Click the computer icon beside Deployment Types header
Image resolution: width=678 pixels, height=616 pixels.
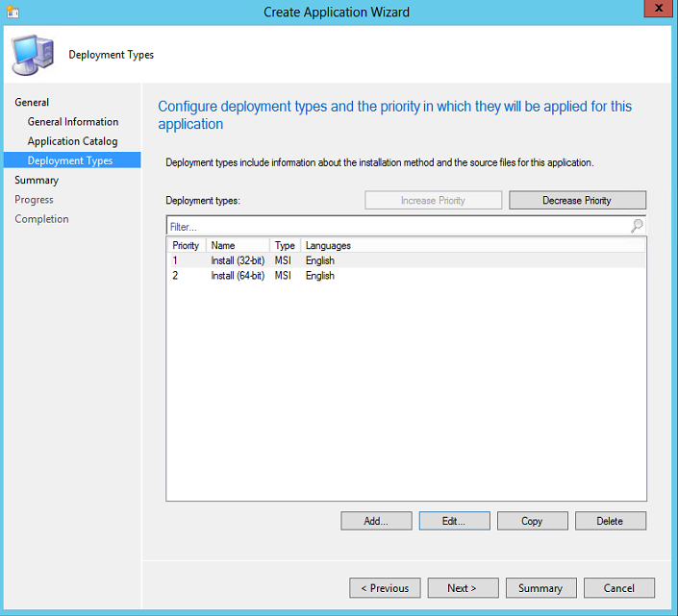33,56
